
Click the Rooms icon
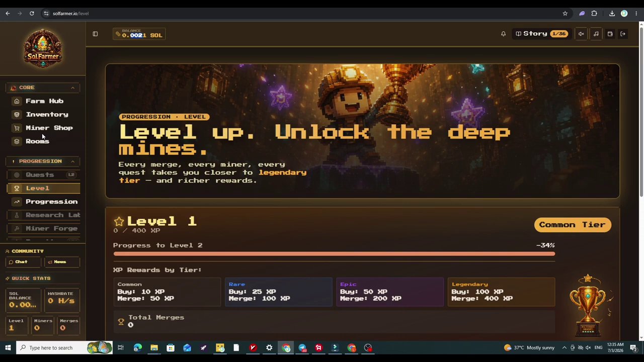17,141
